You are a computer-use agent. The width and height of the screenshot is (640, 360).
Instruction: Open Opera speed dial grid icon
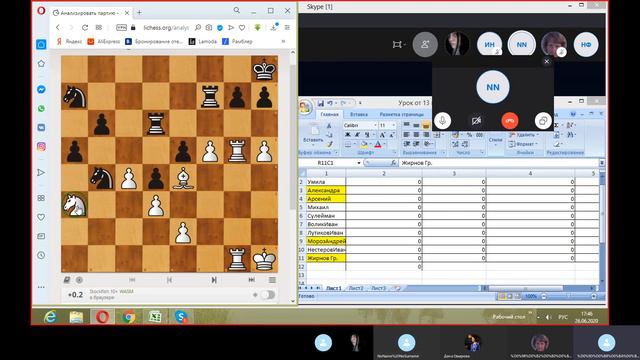coord(99,27)
